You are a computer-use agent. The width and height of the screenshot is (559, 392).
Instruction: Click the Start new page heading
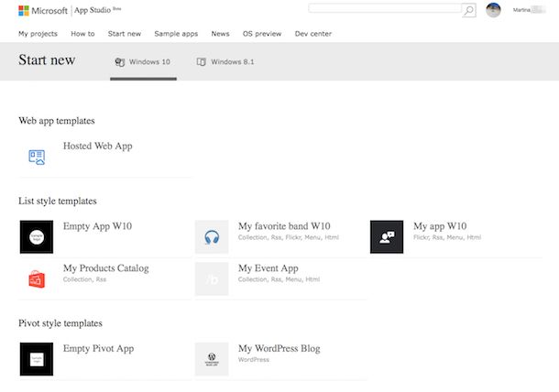coord(47,60)
